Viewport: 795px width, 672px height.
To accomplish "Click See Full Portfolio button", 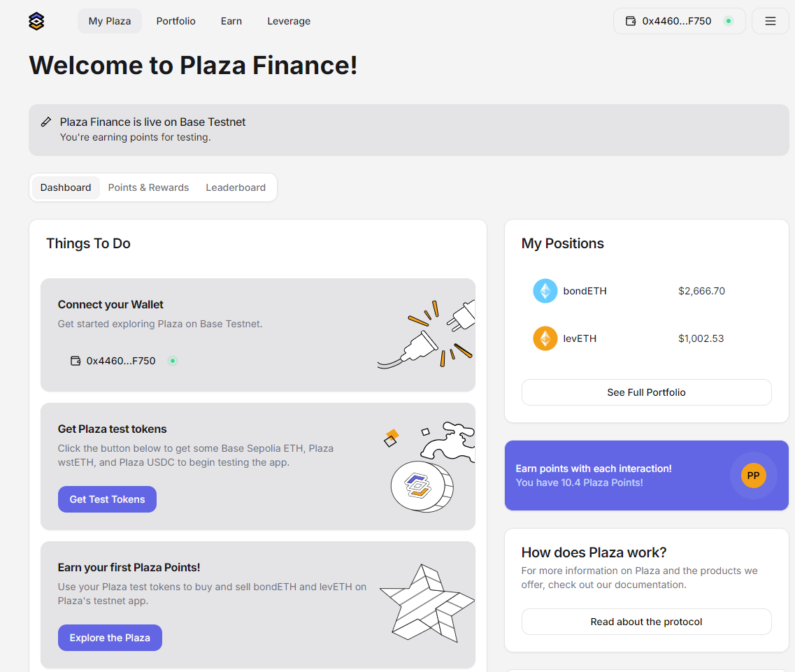I will point(646,392).
